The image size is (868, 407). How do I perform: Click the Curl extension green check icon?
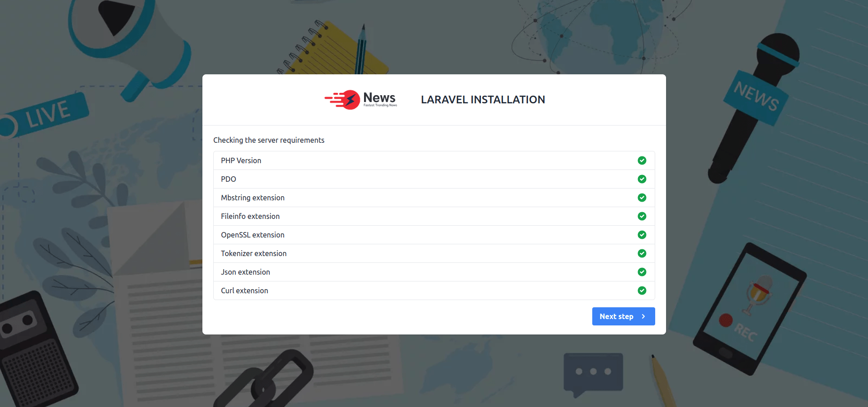(x=642, y=291)
